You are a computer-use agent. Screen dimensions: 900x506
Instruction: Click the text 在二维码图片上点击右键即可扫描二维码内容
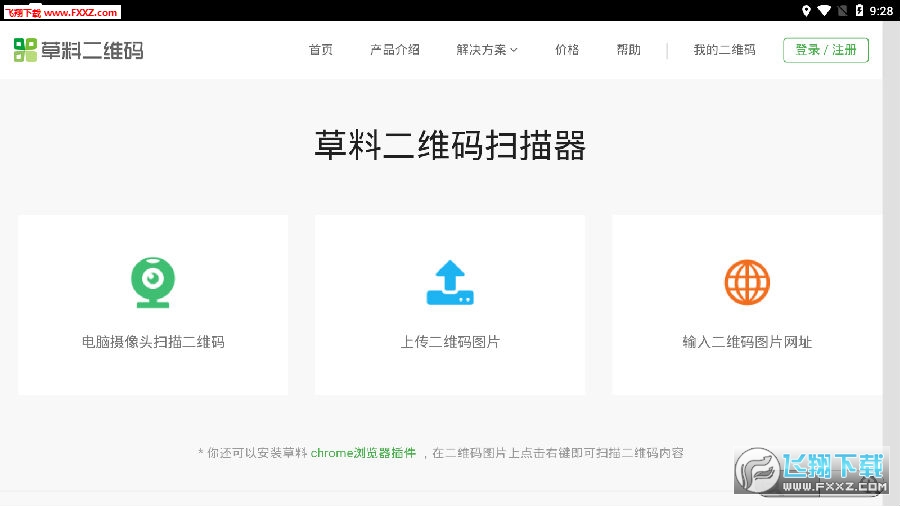pos(558,453)
